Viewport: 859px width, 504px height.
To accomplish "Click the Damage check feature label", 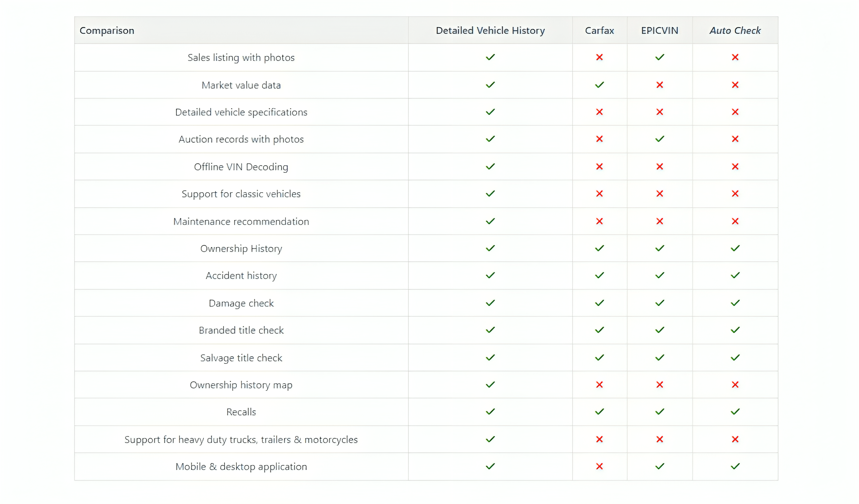I will [x=241, y=303].
